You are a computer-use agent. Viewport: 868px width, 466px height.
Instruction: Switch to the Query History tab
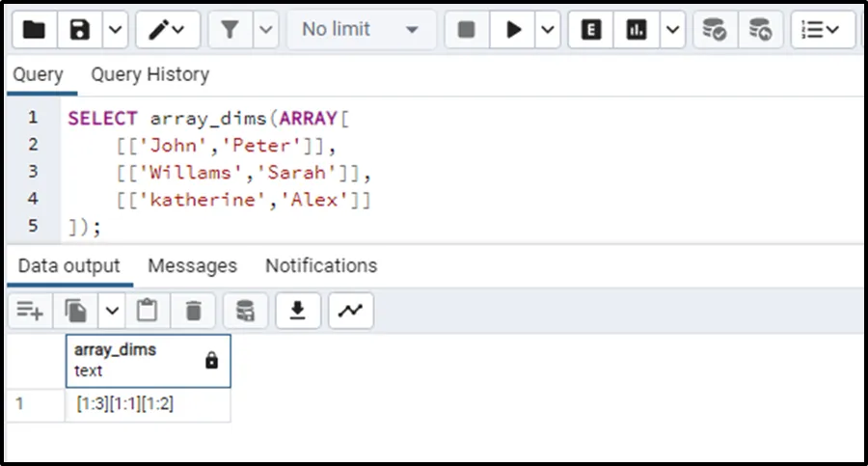pyautogui.click(x=149, y=74)
